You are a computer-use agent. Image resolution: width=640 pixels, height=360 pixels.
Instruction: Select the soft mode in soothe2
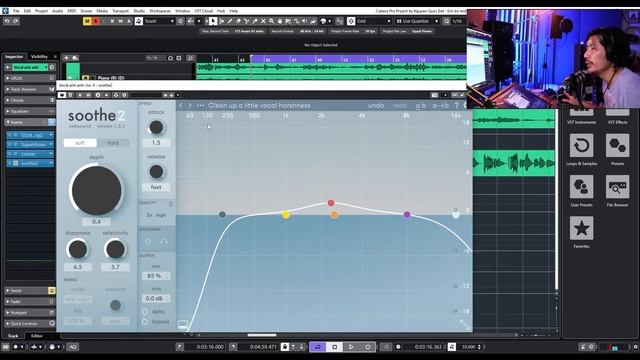click(x=80, y=143)
